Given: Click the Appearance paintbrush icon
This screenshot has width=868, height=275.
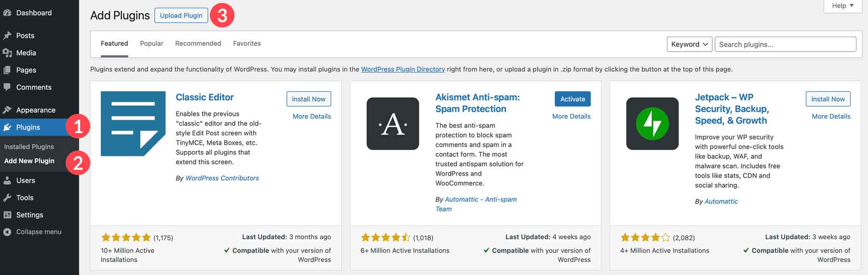Looking at the screenshot, I should pyautogui.click(x=7, y=110).
